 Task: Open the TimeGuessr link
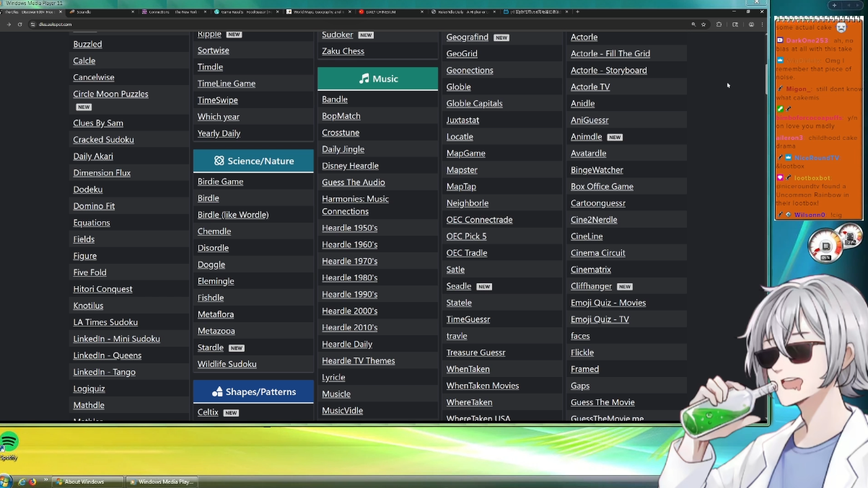tap(468, 319)
